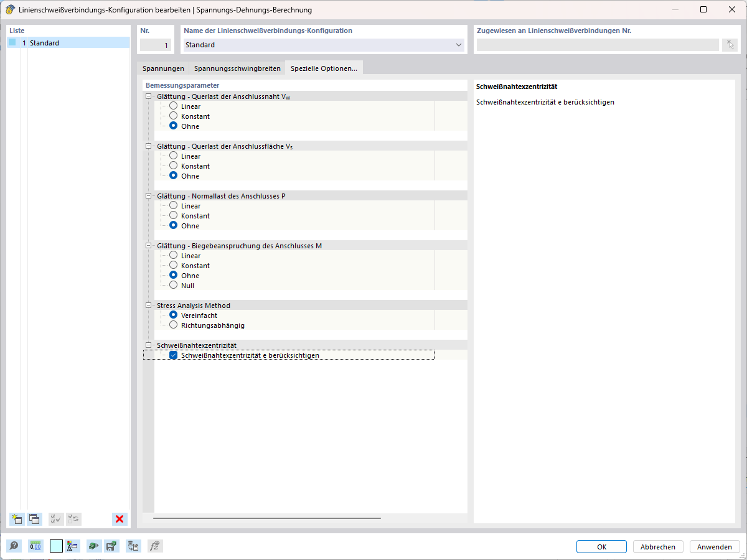Viewport: 747px width, 560px height.
Task: Click the Zugewiesen an Linienschweißverbindungen Nr. field
Action: pyautogui.click(x=597, y=45)
